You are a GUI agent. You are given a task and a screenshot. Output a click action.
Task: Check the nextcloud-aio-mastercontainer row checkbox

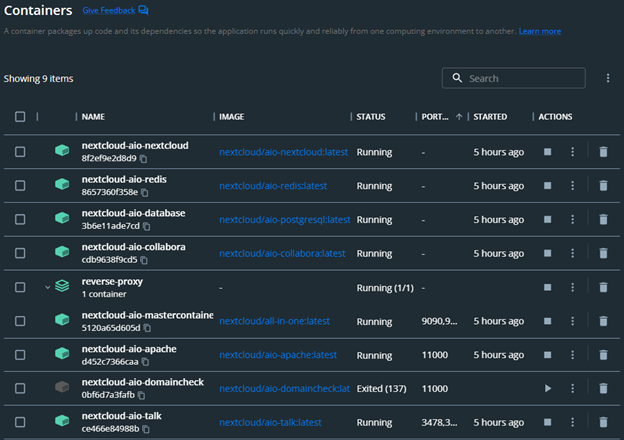point(20,321)
